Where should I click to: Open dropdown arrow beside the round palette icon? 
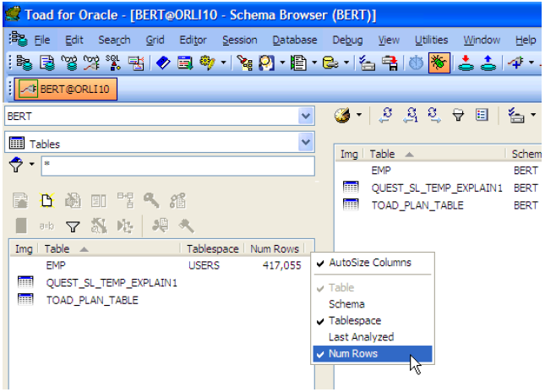pos(359,115)
